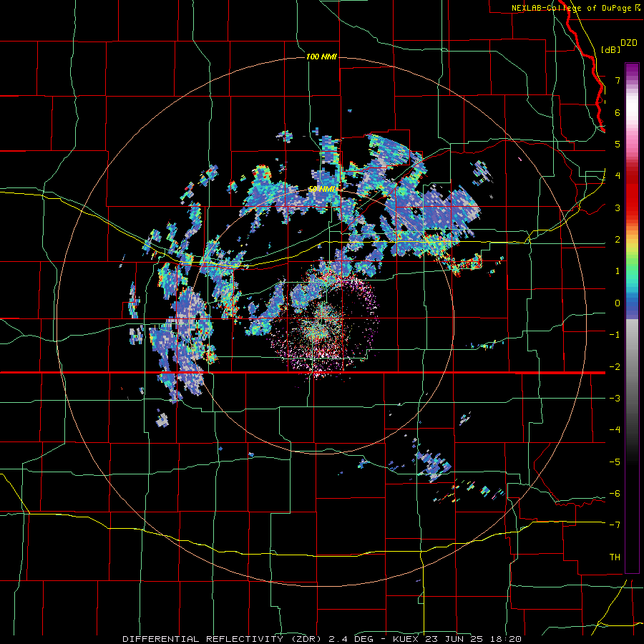Click the 100 NMI range ring label
This screenshot has height=644, width=644.
coord(321,57)
